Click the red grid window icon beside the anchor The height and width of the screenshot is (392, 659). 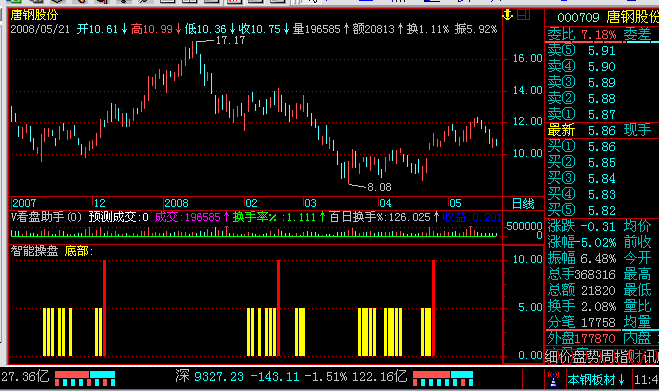523,15
